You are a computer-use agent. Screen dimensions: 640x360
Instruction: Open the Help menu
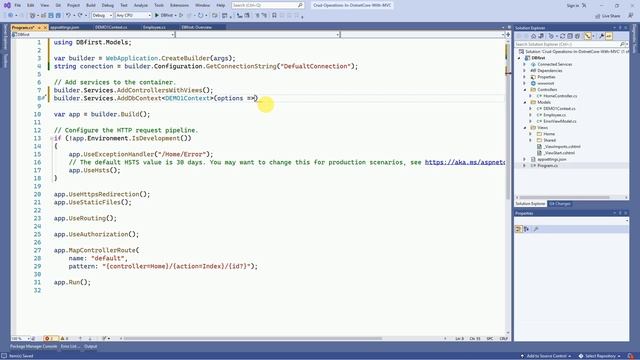[x=221, y=5]
